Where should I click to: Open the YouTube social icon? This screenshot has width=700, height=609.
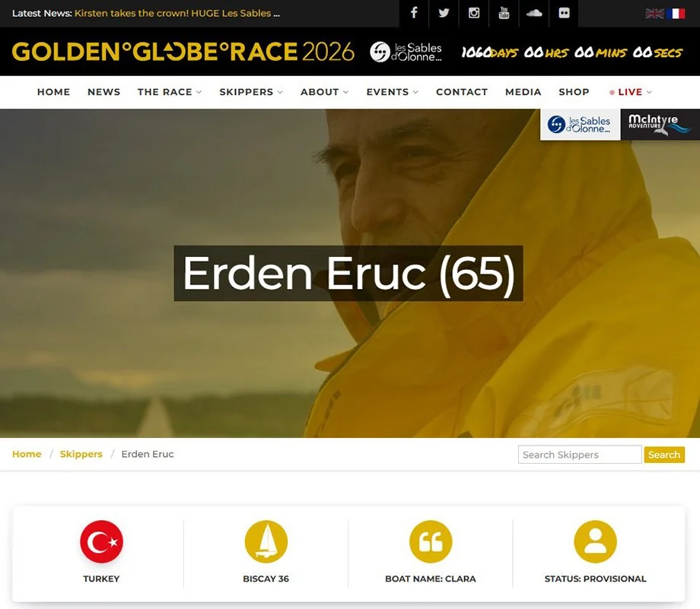504,13
